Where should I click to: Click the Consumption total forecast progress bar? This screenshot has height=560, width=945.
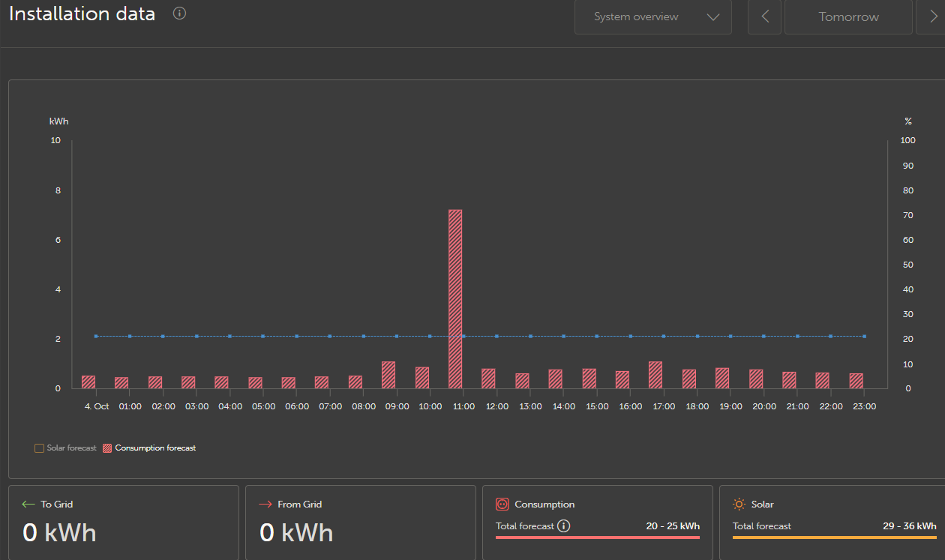598,538
